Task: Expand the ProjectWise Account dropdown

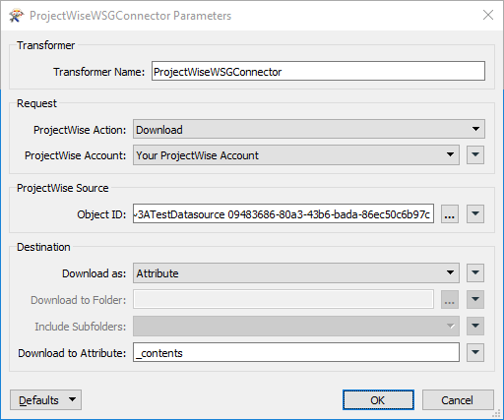Action: pyautogui.click(x=296, y=155)
